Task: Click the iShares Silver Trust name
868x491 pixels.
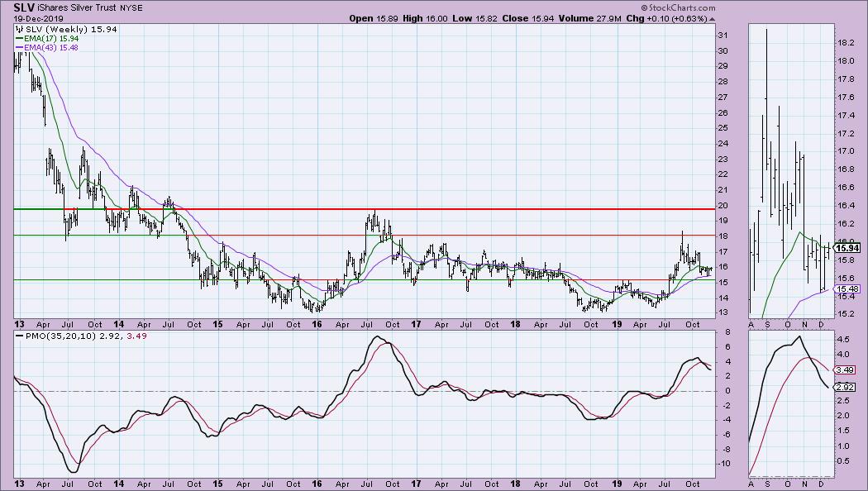Action: [78, 8]
